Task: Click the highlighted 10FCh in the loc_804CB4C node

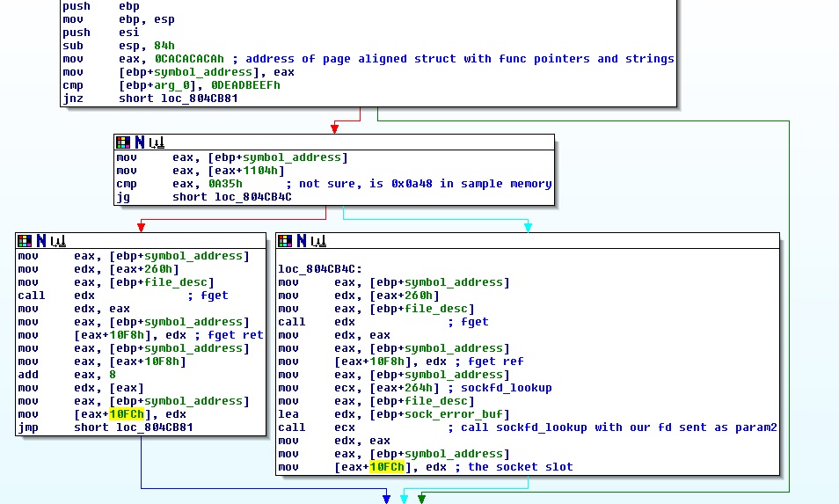Action: (x=387, y=467)
